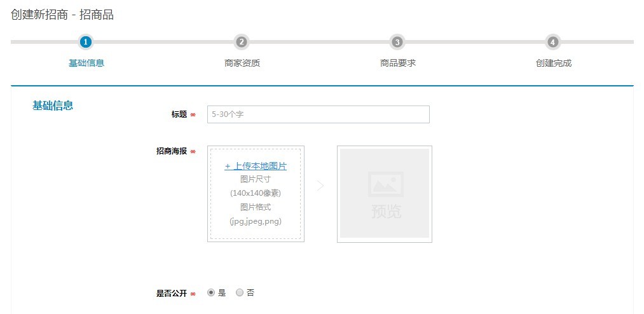This screenshot has width=644, height=314.
Task: Click the 是否公开 field label
Action: [171, 294]
